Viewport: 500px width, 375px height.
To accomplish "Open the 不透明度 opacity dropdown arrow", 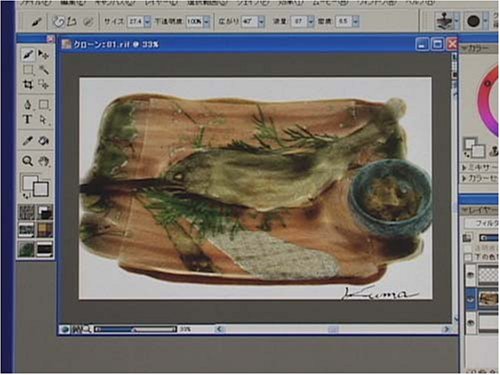I will tap(206, 22).
